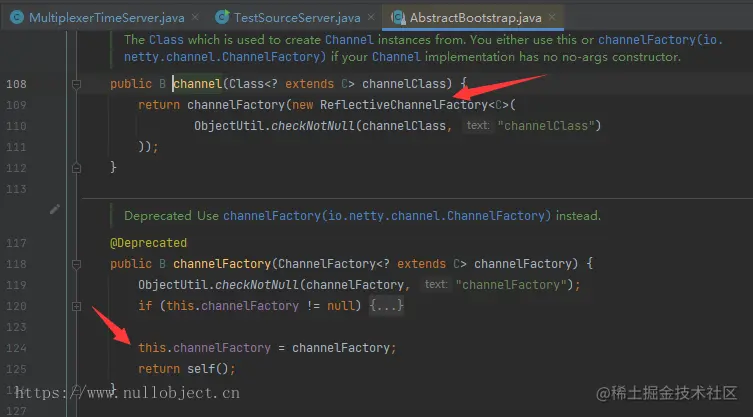753x417 pixels.
Task: Expand the collapsed {...} code placeholder
Action: click(x=387, y=306)
